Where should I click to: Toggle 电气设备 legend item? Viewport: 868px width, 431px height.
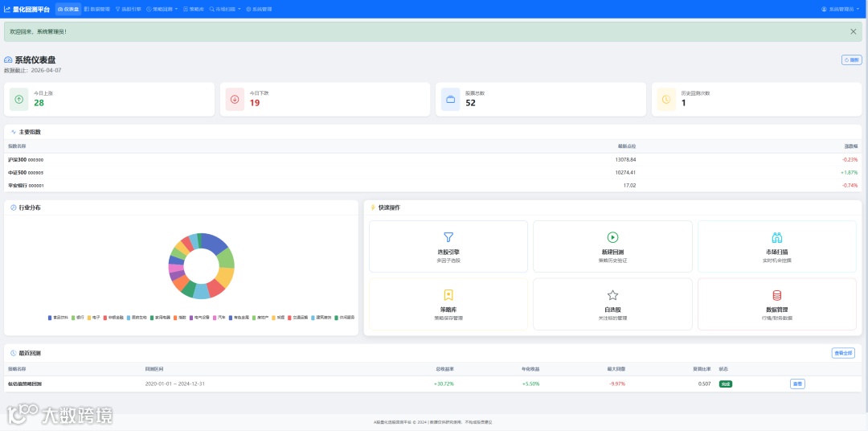199,318
